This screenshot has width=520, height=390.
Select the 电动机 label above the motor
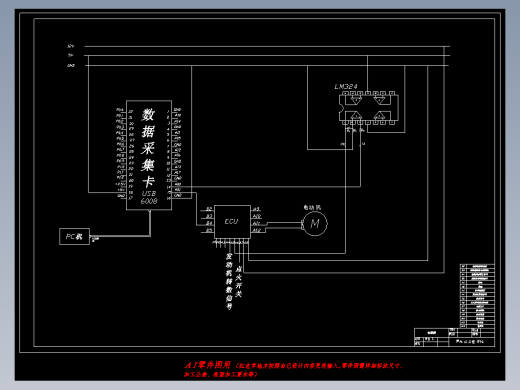pos(312,207)
